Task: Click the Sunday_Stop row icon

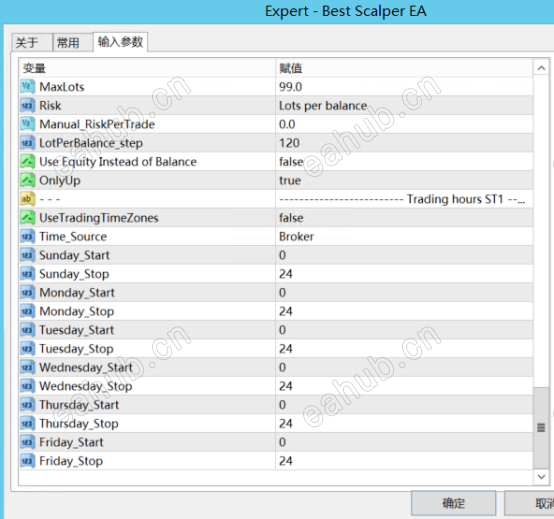Action: 28,274
